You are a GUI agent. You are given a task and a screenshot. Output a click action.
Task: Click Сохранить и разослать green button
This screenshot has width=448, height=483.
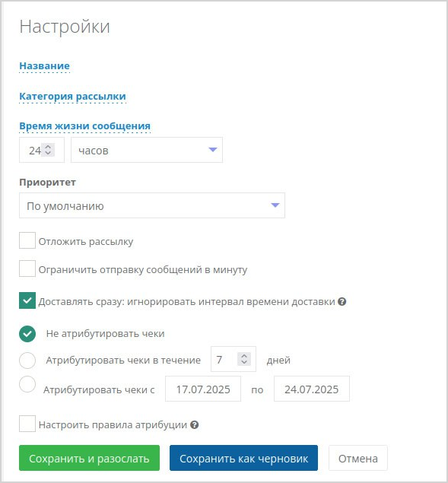pos(89,458)
